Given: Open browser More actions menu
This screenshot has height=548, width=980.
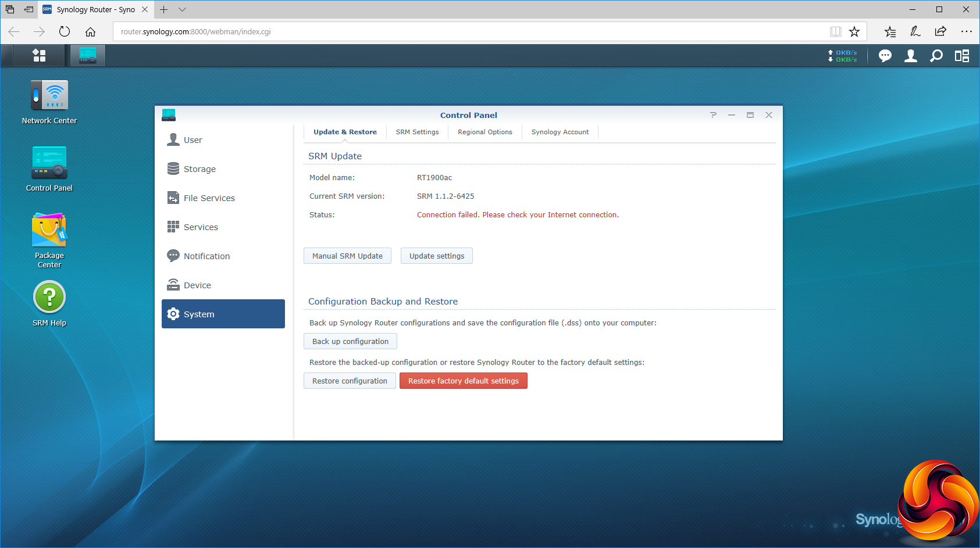Looking at the screenshot, I should point(967,32).
